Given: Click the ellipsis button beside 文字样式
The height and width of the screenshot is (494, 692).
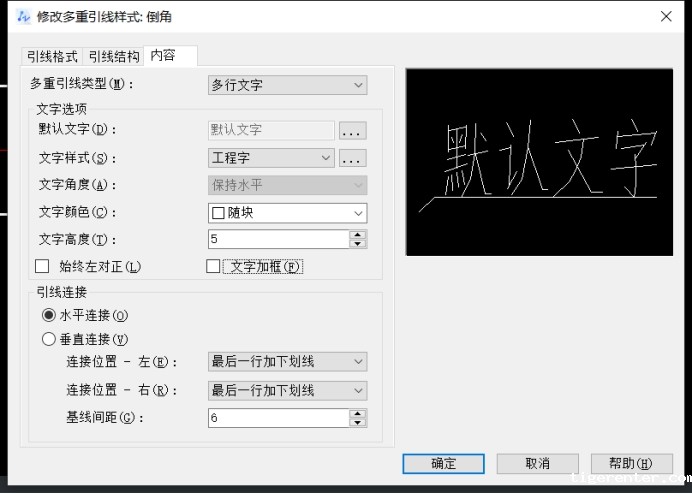Looking at the screenshot, I should [x=353, y=158].
